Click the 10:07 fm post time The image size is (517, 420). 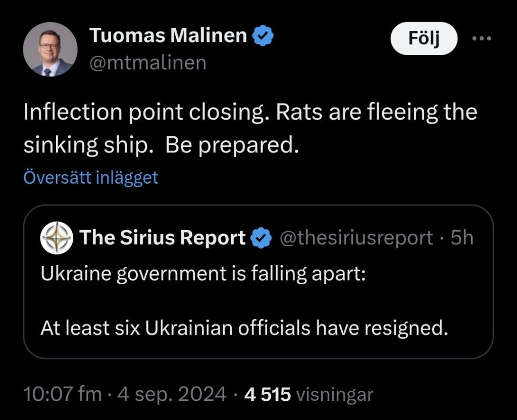(x=63, y=394)
